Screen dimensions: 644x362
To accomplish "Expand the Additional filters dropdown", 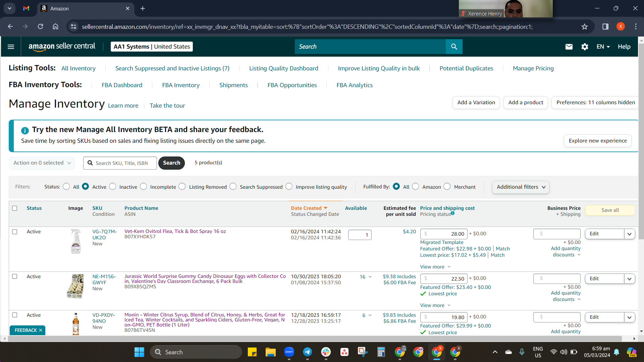I will [521, 187].
